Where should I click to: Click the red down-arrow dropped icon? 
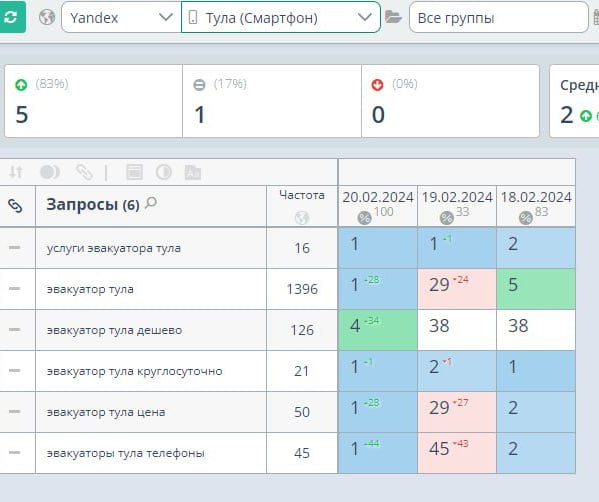(377, 84)
